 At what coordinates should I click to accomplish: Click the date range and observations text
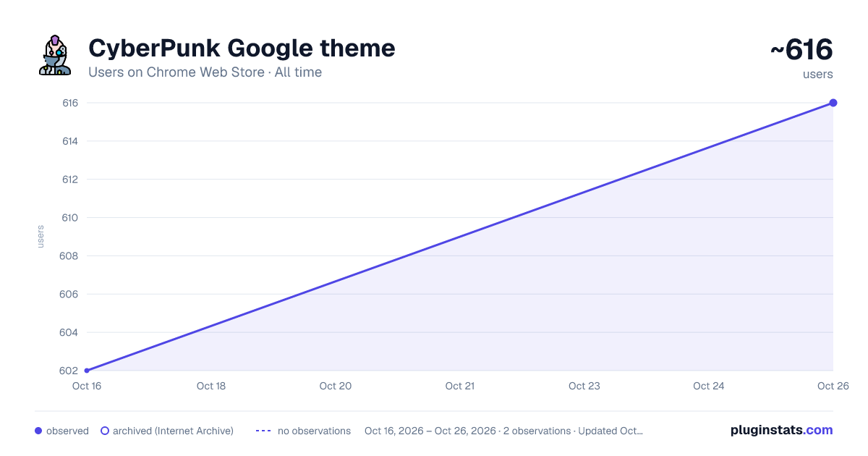[x=503, y=431]
